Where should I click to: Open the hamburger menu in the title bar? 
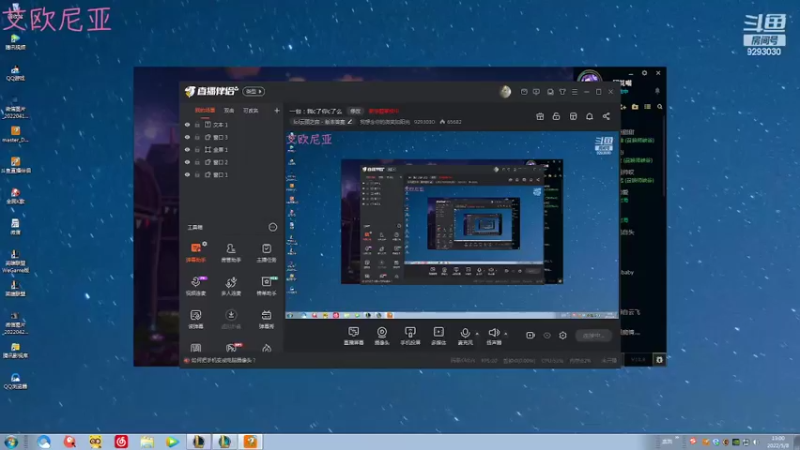(574, 92)
